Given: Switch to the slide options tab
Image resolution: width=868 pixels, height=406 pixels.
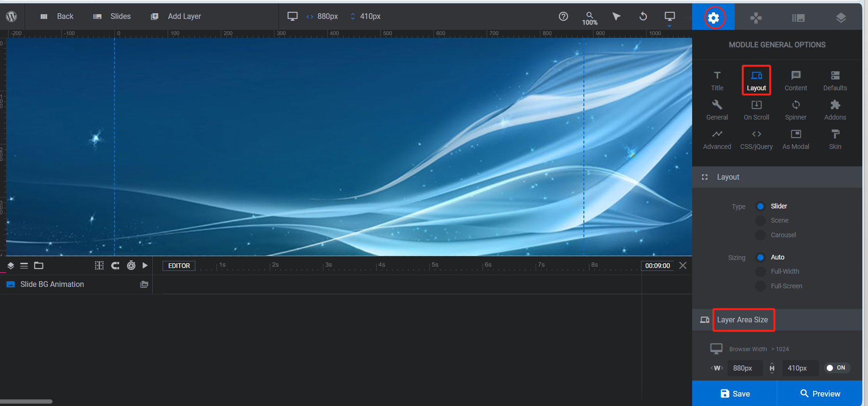Looking at the screenshot, I should coord(798,18).
